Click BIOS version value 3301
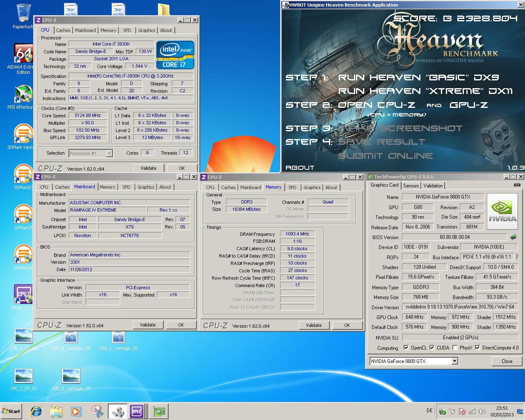The height and width of the screenshot is (420, 525). coord(129,262)
